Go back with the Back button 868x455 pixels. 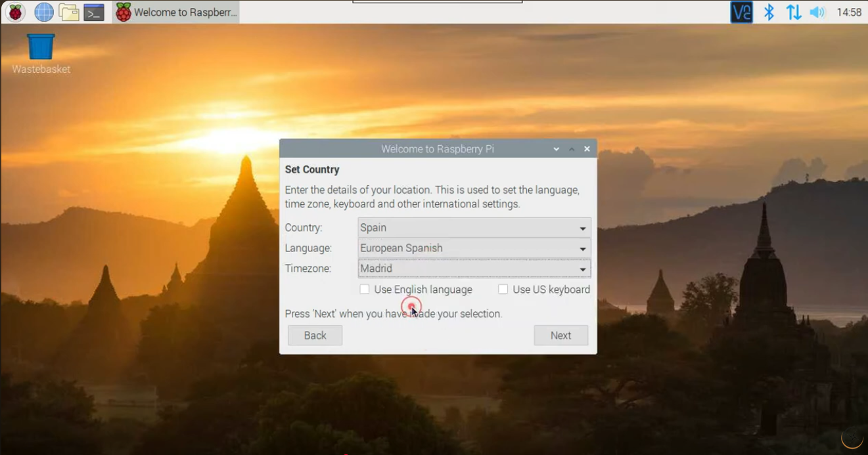click(x=315, y=336)
